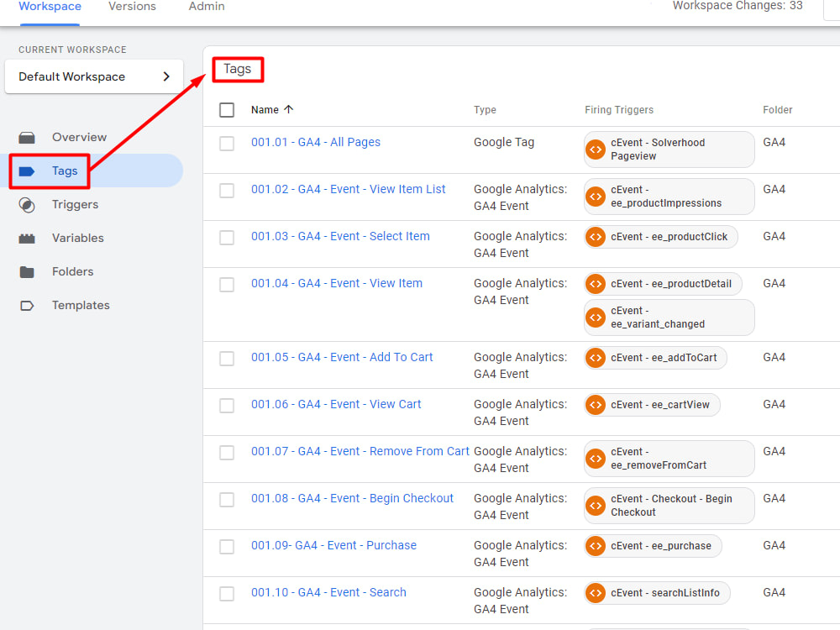Click trigger icon for ee_variant_changed

596,318
